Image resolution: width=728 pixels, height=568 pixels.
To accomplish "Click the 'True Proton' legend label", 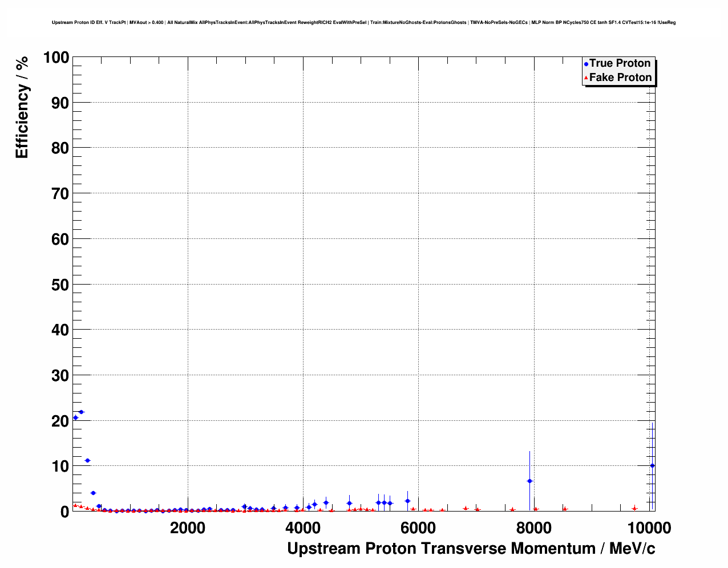I will 620,63.
